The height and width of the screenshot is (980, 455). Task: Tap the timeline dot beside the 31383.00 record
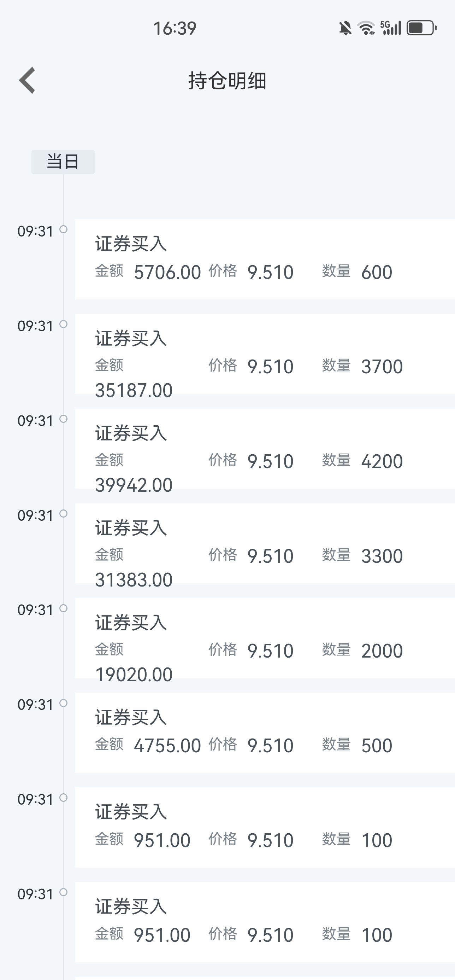(x=64, y=514)
